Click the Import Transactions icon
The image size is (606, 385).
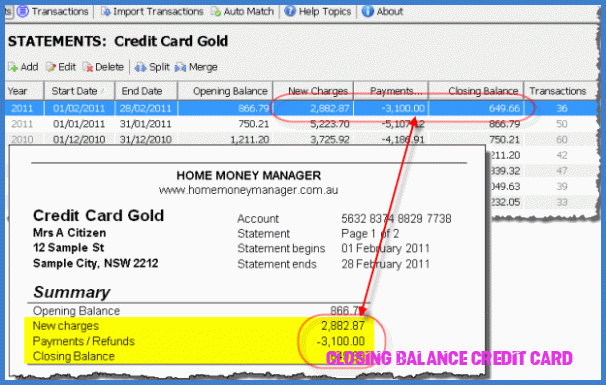tap(106, 12)
